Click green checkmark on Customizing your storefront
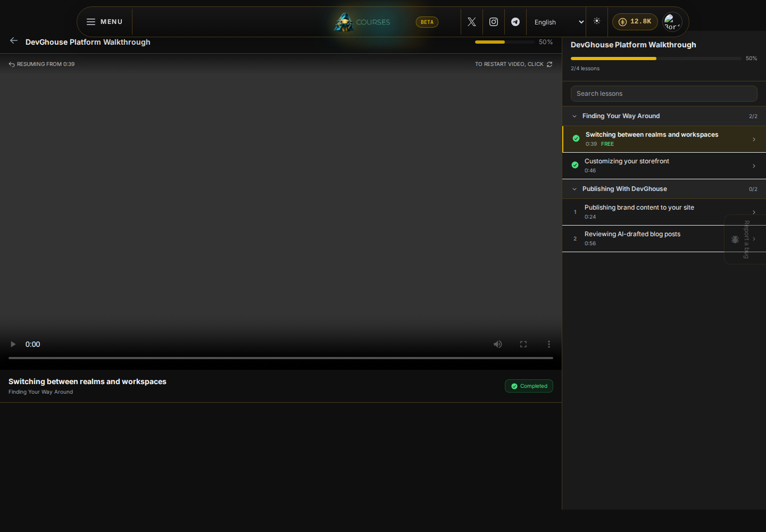 pos(575,165)
